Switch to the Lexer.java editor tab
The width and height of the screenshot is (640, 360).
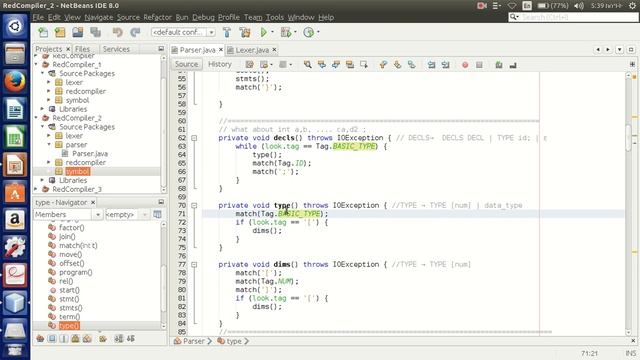[x=252, y=50]
